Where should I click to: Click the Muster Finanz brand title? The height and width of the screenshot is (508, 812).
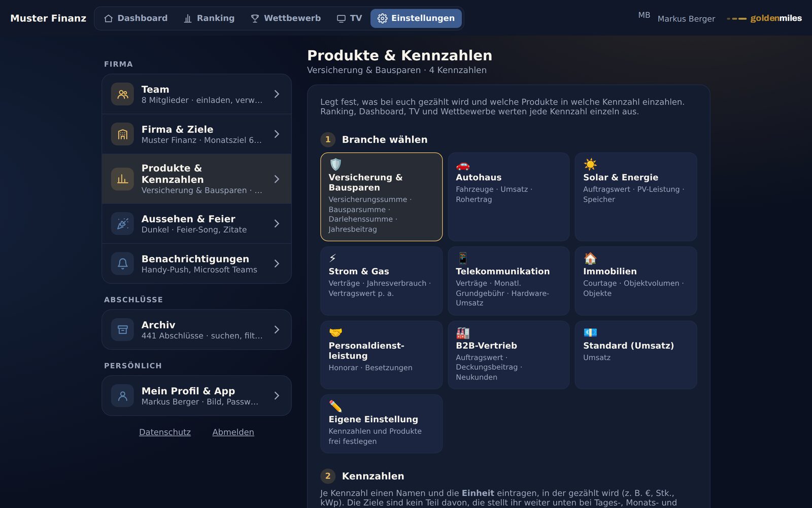tap(48, 18)
